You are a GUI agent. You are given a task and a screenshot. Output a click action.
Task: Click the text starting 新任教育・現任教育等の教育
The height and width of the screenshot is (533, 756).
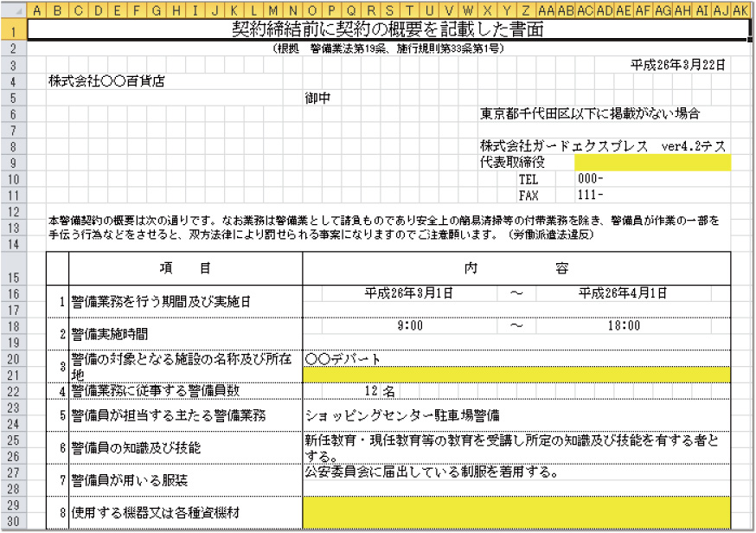511,447
